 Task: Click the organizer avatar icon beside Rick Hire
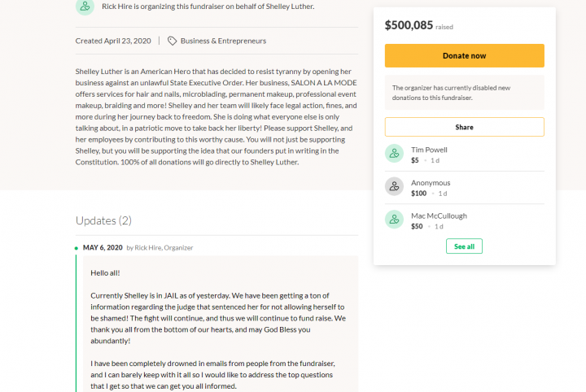coord(85,7)
